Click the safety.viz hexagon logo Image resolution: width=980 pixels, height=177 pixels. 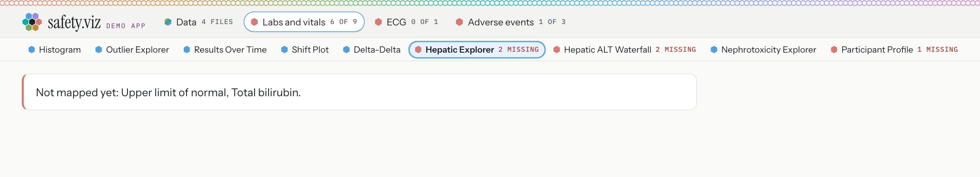(32, 22)
